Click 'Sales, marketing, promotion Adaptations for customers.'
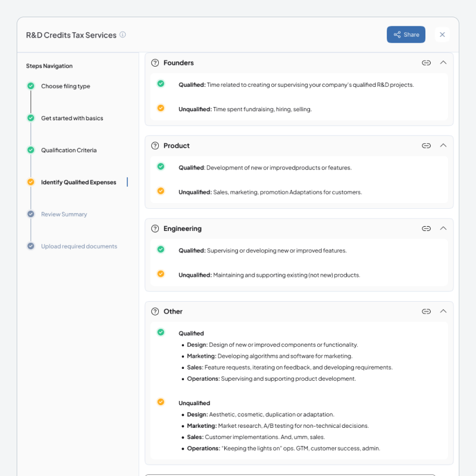Viewport: 476px width, 476px height. pyautogui.click(x=287, y=192)
